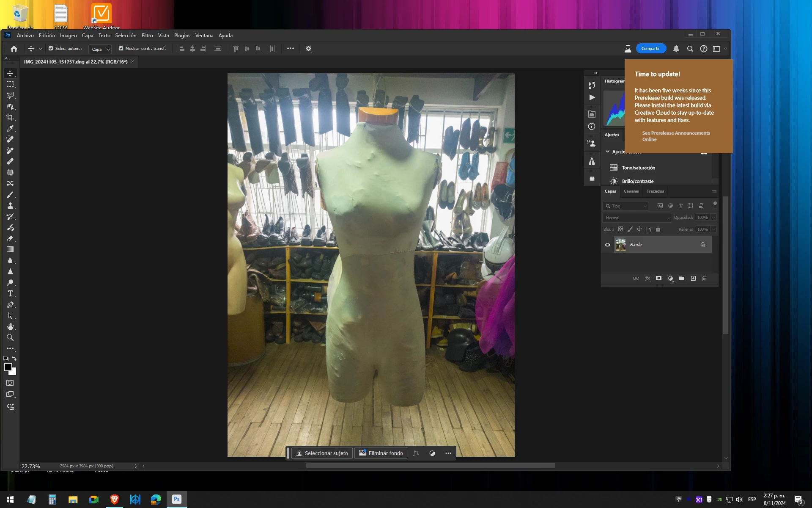The width and height of the screenshot is (812, 508).
Task: Click the foreground color swatch
Action: [x=8, y=367]
